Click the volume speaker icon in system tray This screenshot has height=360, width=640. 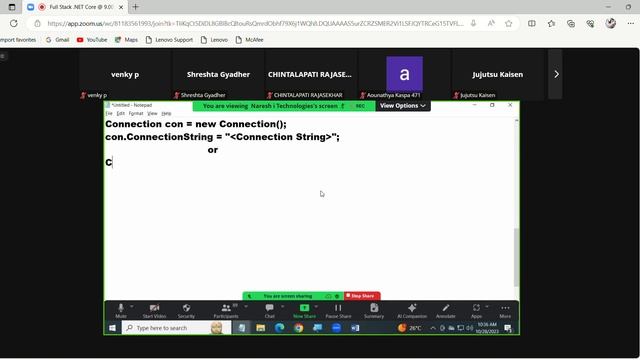[470, 328]
